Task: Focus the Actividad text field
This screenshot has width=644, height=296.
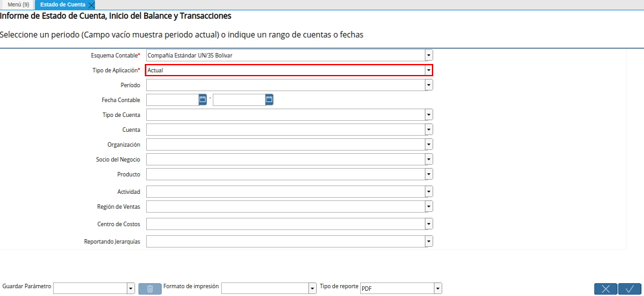Action: [285, 192]
